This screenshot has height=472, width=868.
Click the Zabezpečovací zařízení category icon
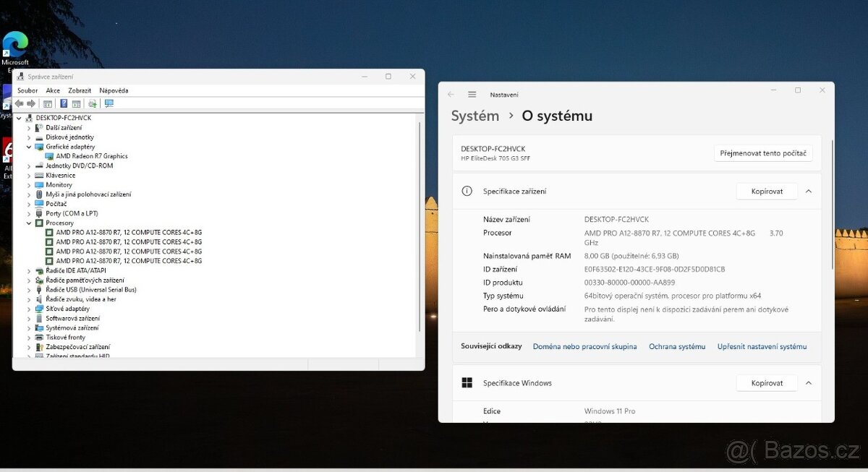(x=39, y=347)
